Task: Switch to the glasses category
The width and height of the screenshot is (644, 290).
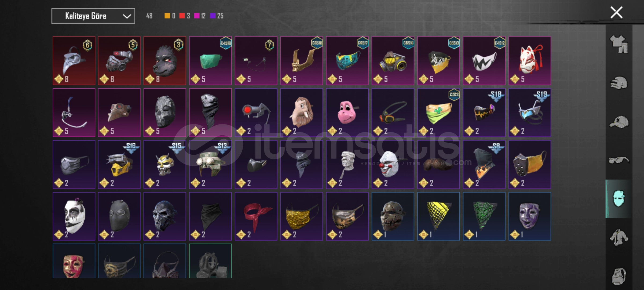Action: coord(619,160)
